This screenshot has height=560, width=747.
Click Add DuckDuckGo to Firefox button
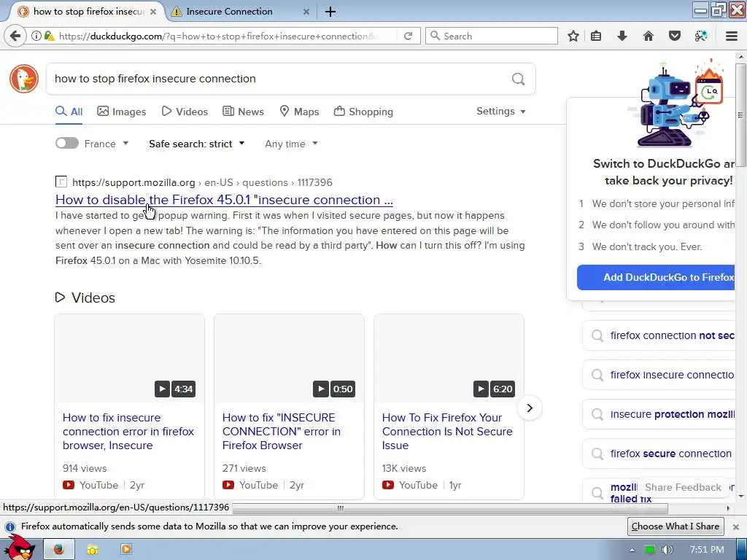pos(657,277)
